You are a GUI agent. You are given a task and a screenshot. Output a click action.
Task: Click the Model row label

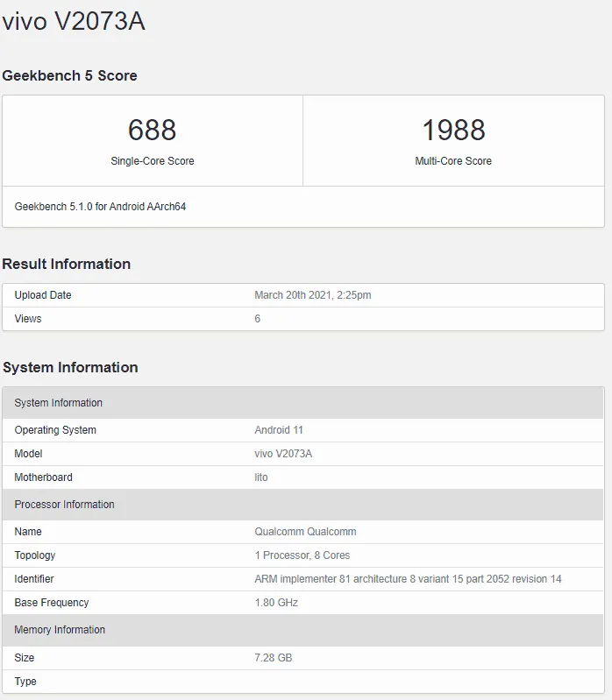(x=28, y=454)
